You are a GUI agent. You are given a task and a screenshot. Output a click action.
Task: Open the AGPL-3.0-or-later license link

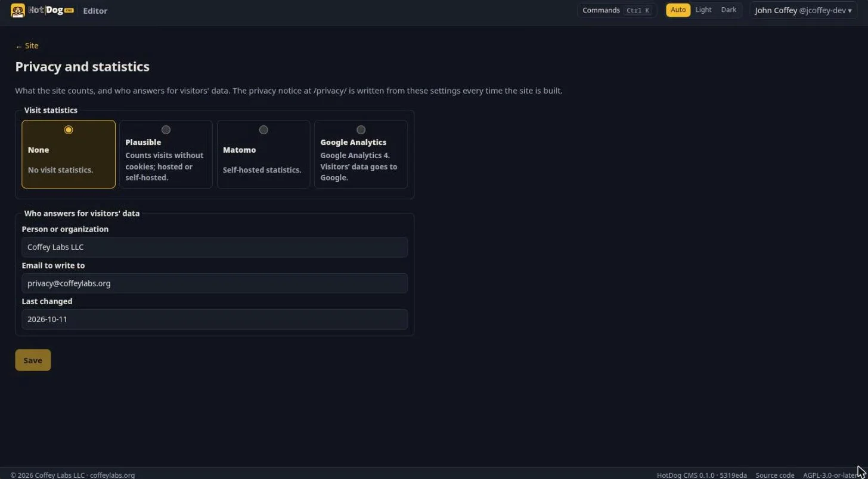[830, 475]
